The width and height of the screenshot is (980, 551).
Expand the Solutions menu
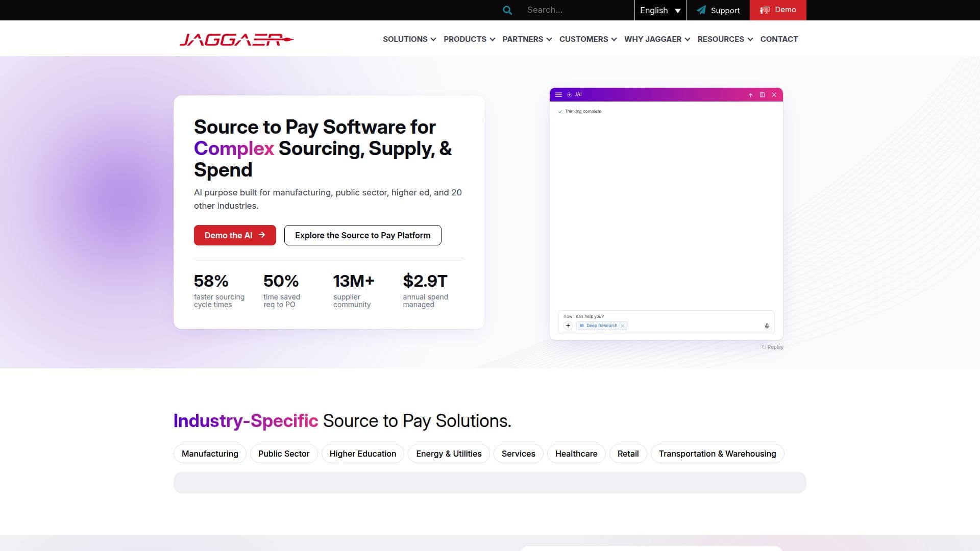coord(409,39)
